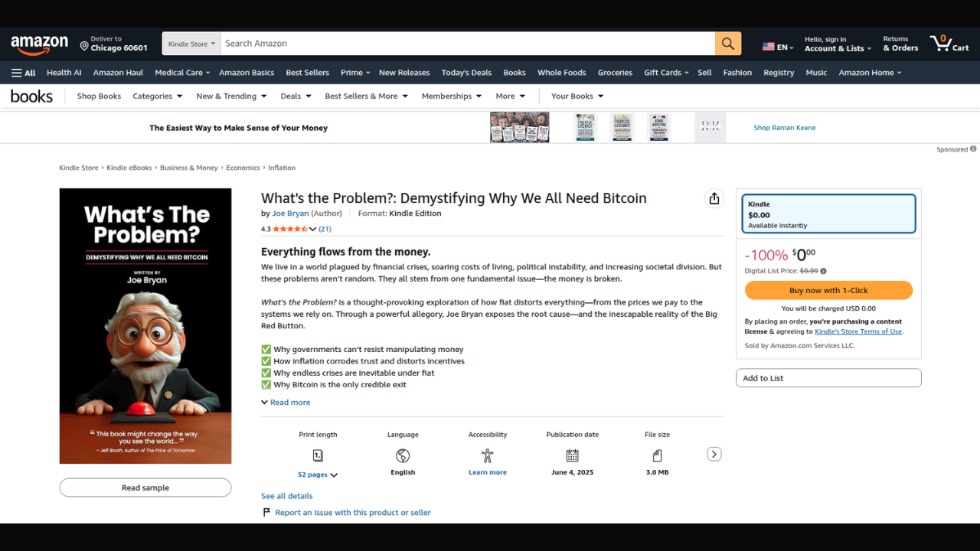Click the report issue flag icon

coord(266,513)
